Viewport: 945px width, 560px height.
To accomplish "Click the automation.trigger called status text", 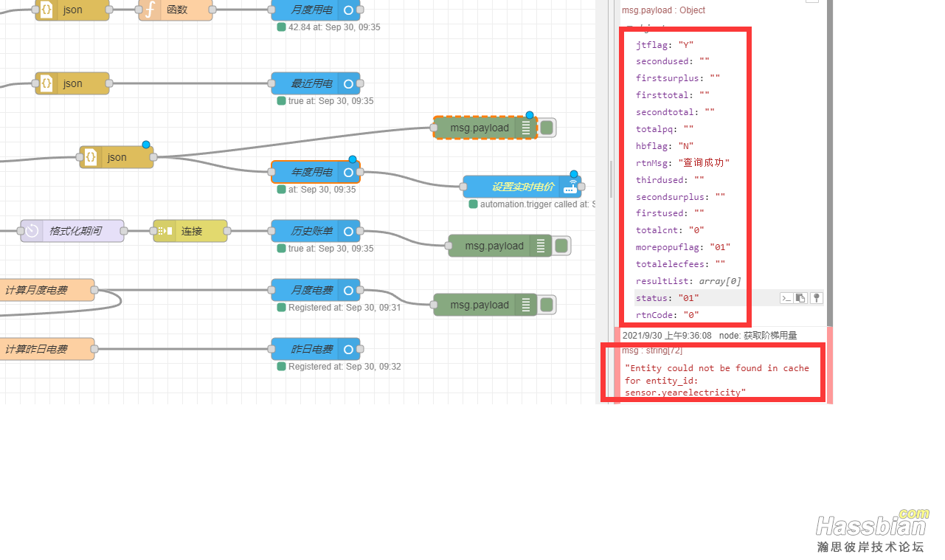I will point(537,204).
